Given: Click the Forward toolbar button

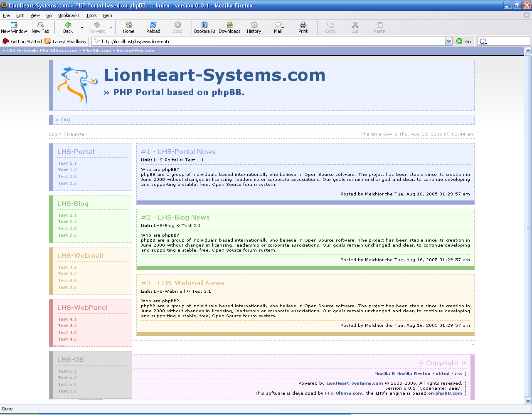Looking at the screenshot, I should point(97,28).
